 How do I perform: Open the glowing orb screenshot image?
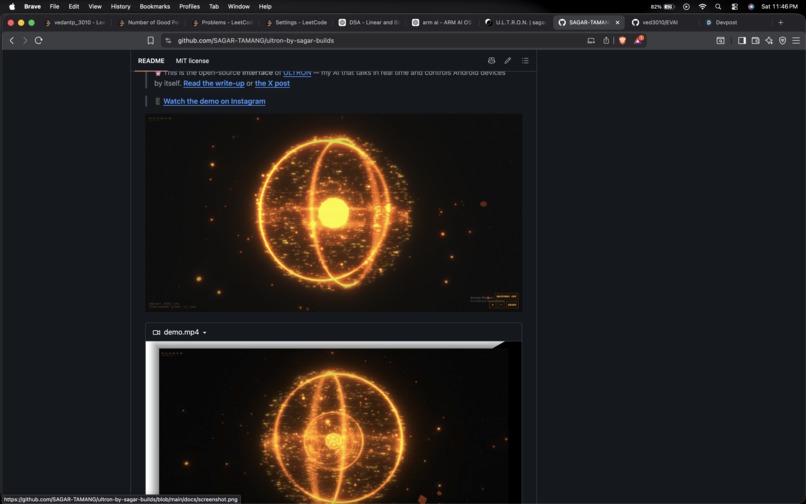point(334,212)
